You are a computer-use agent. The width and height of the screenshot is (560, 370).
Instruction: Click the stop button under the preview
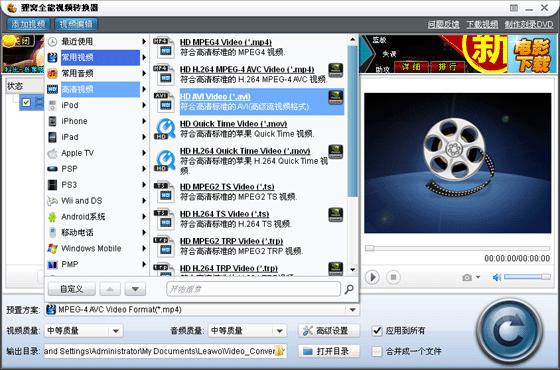click(393, 277)
